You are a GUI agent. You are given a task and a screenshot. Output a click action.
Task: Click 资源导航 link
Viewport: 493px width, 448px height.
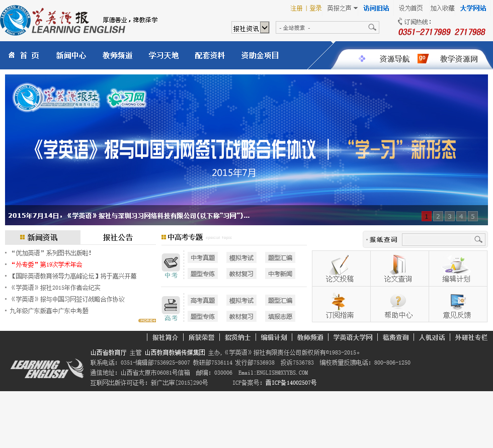[394, 59]
